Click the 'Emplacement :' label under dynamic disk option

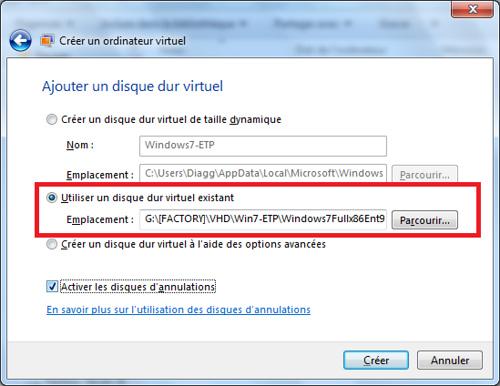100,175
